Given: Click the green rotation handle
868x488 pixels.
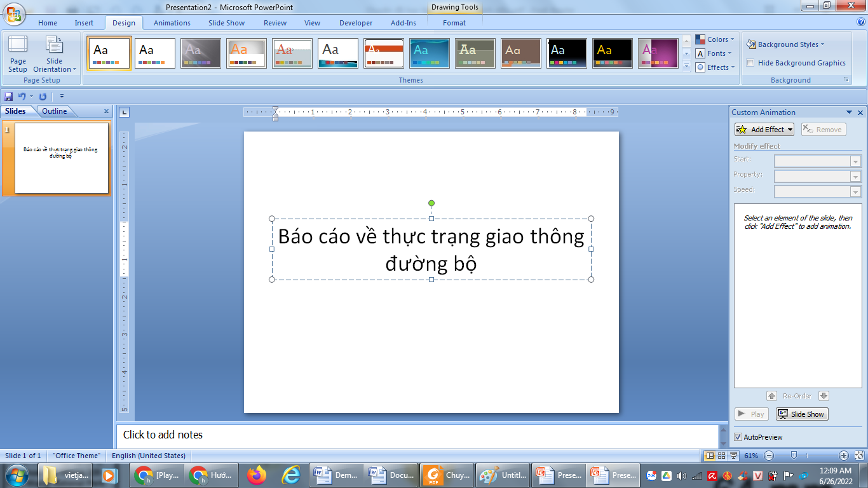Looking at the screenshot, I should [431, 203].
